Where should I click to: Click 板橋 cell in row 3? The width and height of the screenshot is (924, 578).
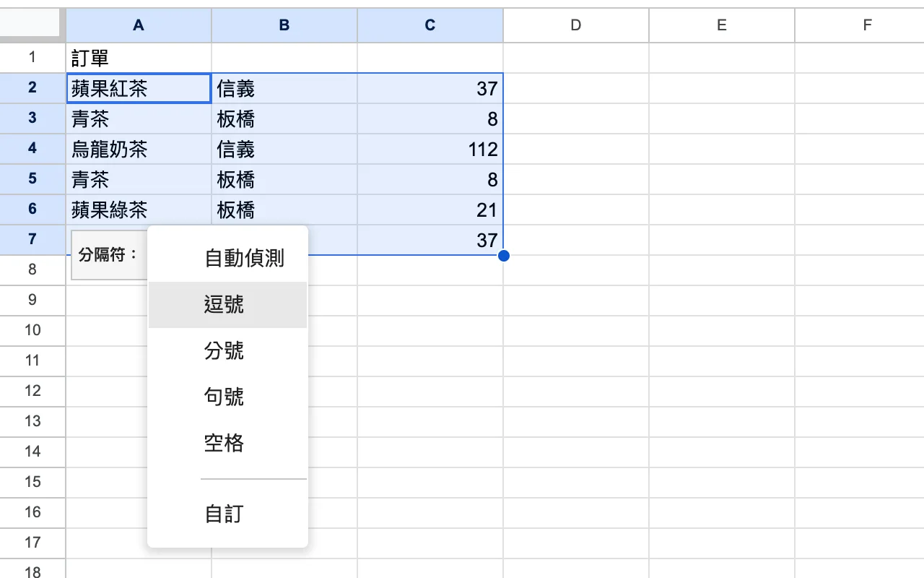click(x=284, y=118)
